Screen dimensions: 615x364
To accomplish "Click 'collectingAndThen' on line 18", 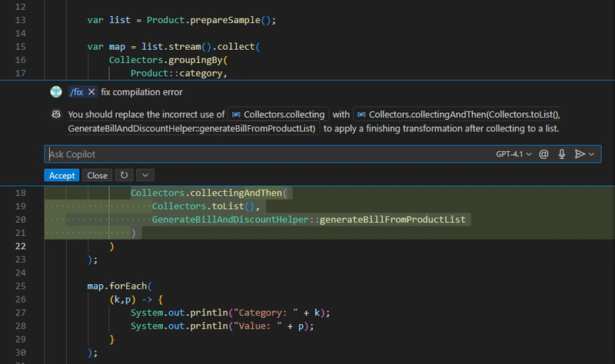I will [236, 193].
